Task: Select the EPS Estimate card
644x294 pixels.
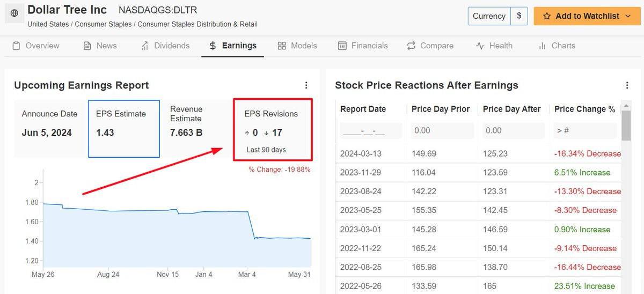Action: tap(124, 129)
